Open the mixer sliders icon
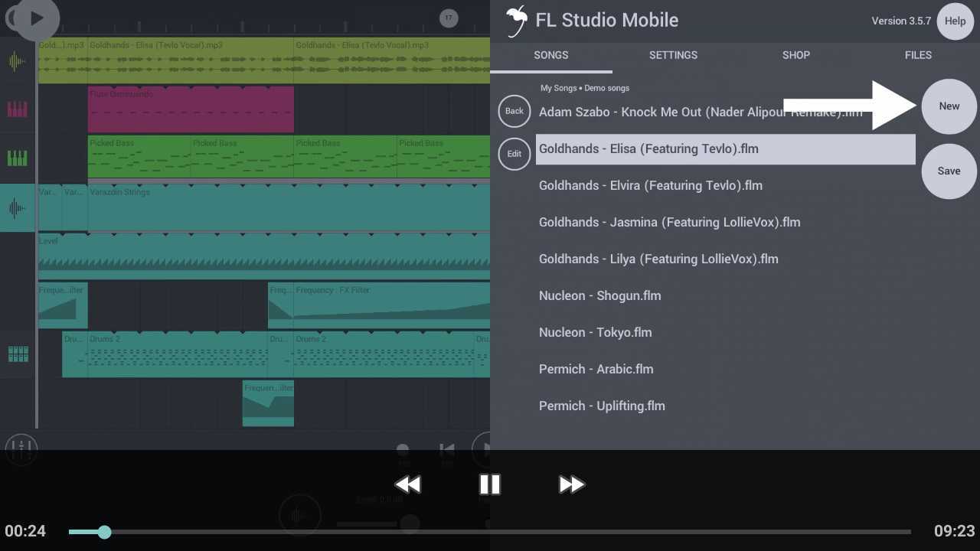Image resolution: width=980 pixels, height=551 pixels. 21,450
